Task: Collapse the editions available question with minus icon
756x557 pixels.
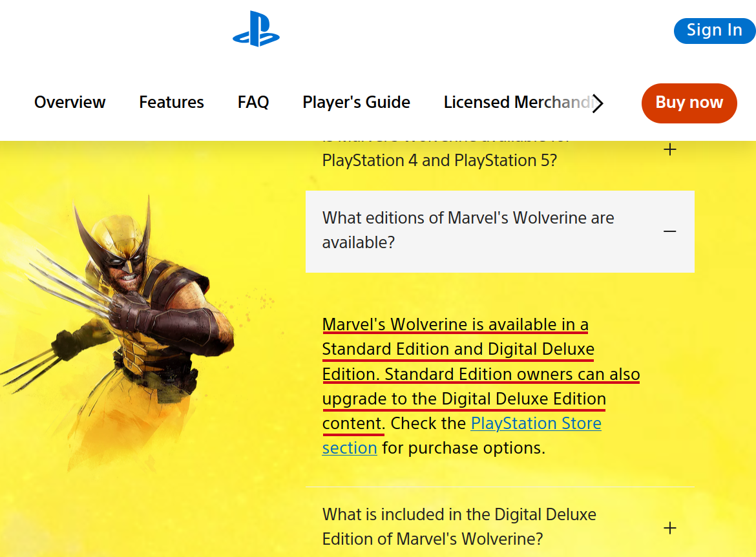Action: 669,231
